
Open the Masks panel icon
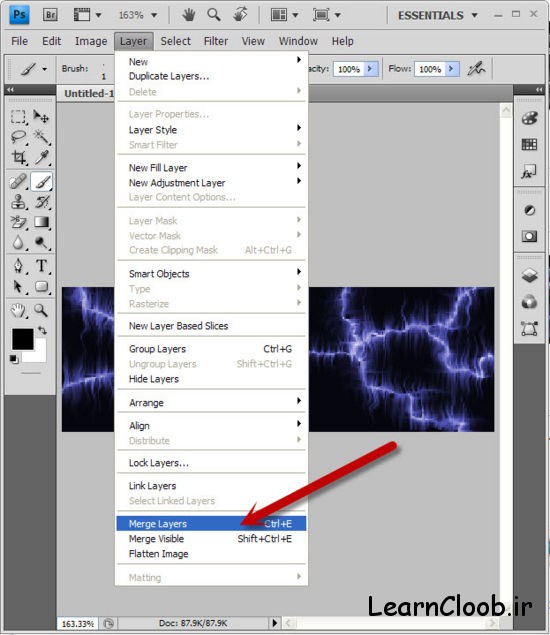529,236
